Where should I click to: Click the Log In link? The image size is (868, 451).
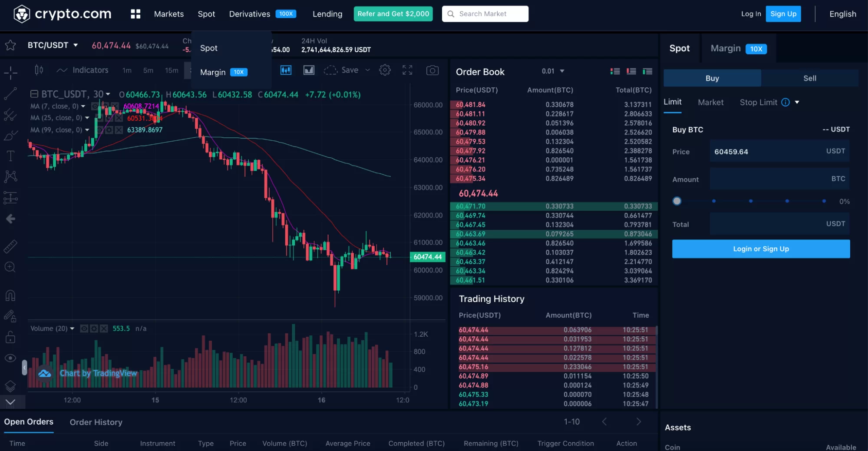coord(751,14)
